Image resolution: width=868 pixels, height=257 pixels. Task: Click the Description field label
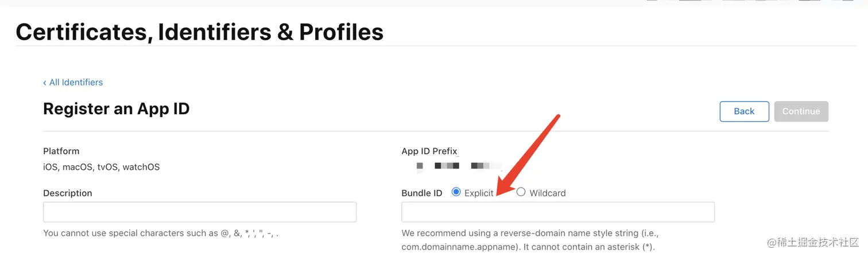[68, 193]
